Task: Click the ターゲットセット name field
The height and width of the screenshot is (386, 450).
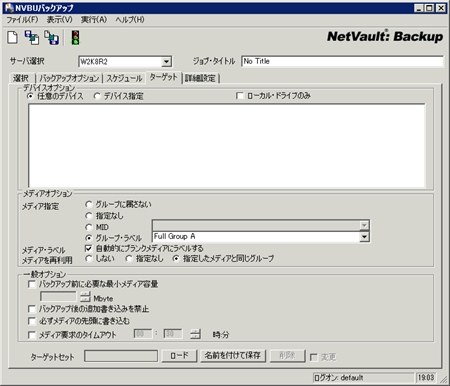Action: [121, 356]
